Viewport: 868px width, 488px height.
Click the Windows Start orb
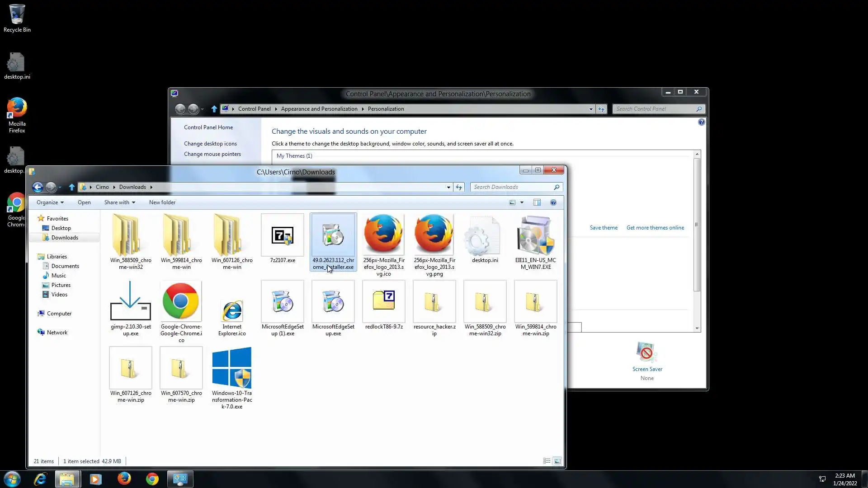12,479
